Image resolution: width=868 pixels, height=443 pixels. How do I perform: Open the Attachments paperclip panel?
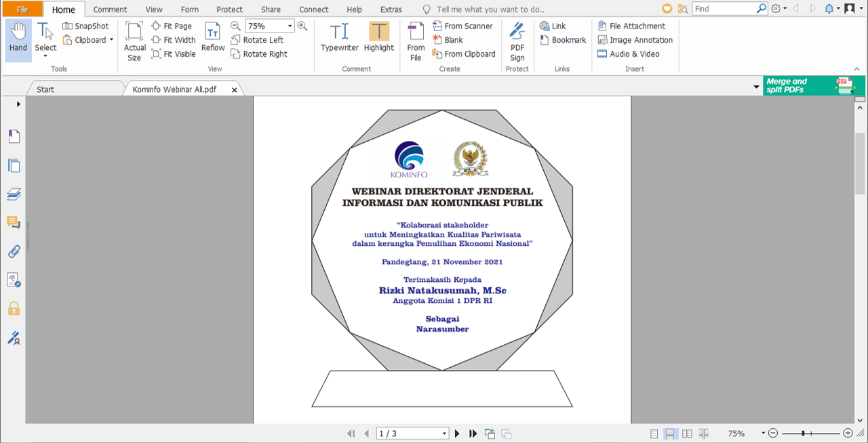click(x=14, y=251)
